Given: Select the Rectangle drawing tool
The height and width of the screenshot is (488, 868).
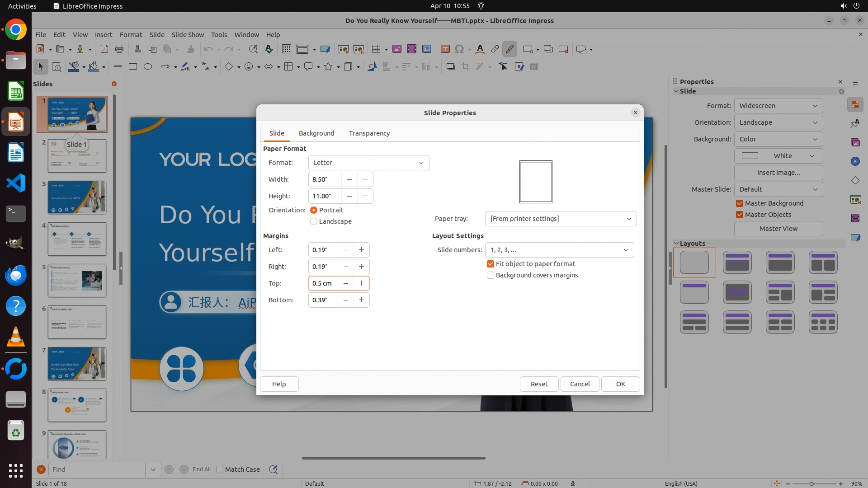Looking at the screenshot, I should (133, 67).
